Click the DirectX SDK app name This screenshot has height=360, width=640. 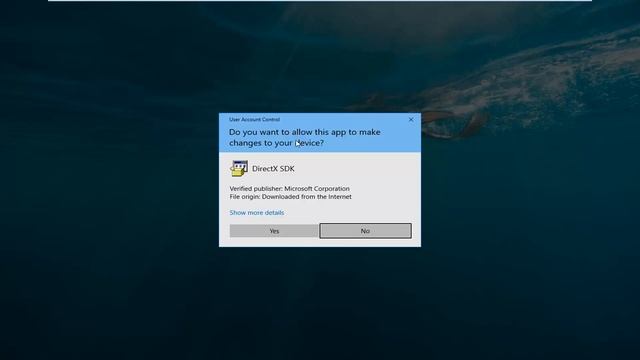273,169
